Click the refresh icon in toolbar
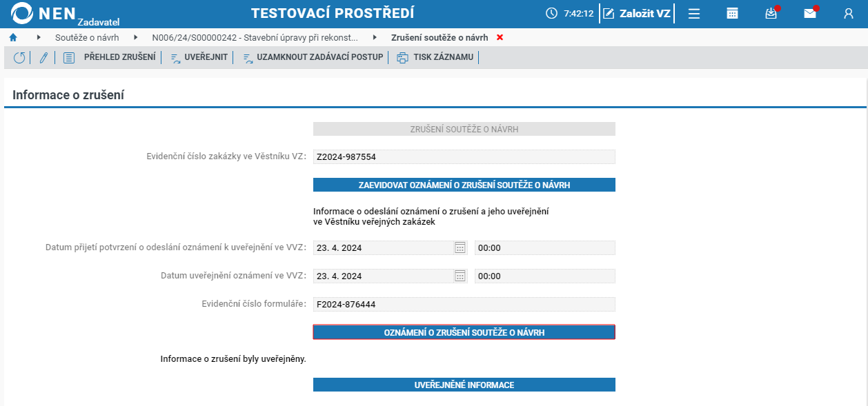Image resolution: width=868 pixels, height=406 pixels. tap(19, 58)
